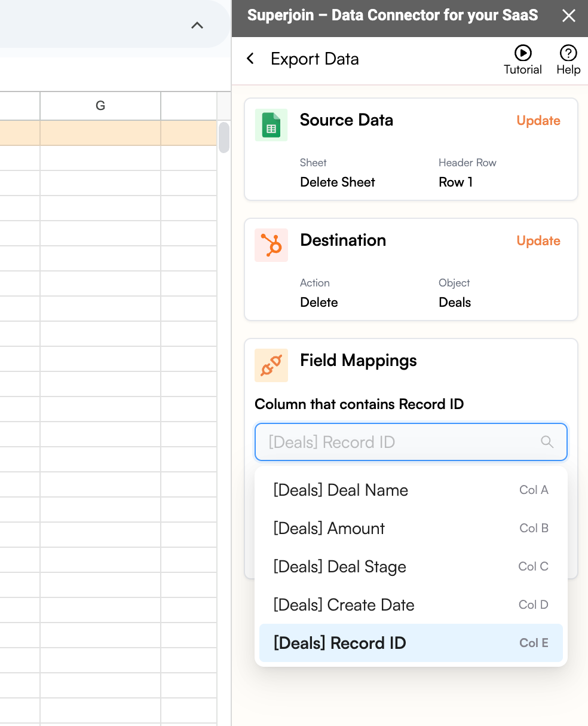The image size is (588, 726).
Task: Choose [Deals] Deal Stage option
Action: [x=411, y=566]
